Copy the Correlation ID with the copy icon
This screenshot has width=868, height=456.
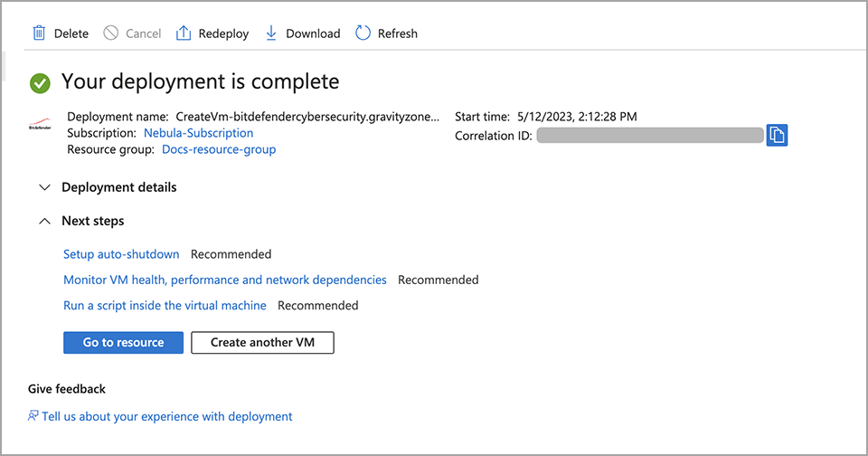pyautogui.click(x=777, y=135)
